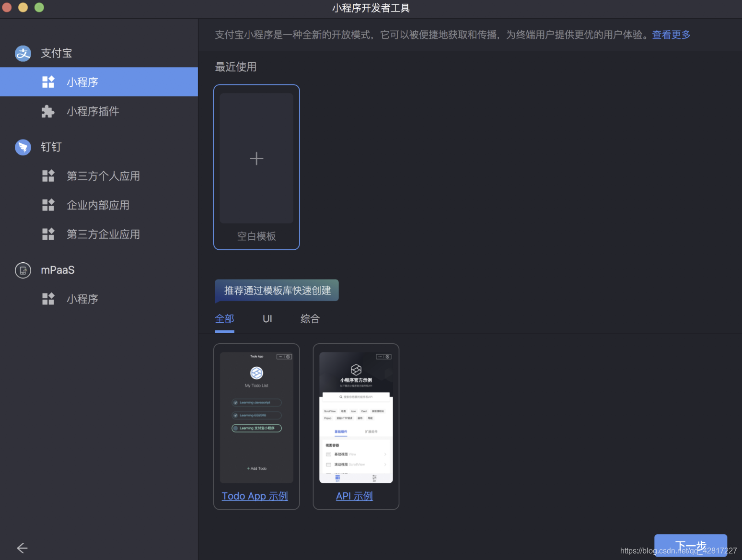Screen dimensions: 742x560
Task: Click the grid icon beside 第三方个人应用
Action: [48, 175]
